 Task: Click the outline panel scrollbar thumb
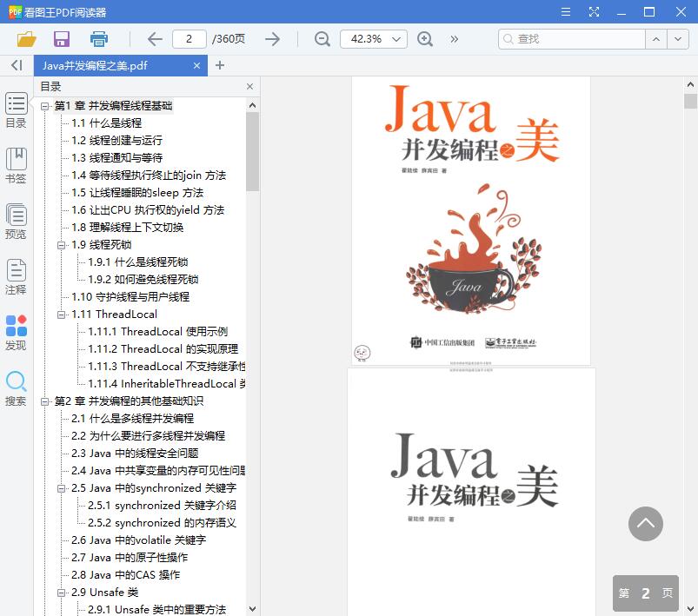tap(252, 151)
